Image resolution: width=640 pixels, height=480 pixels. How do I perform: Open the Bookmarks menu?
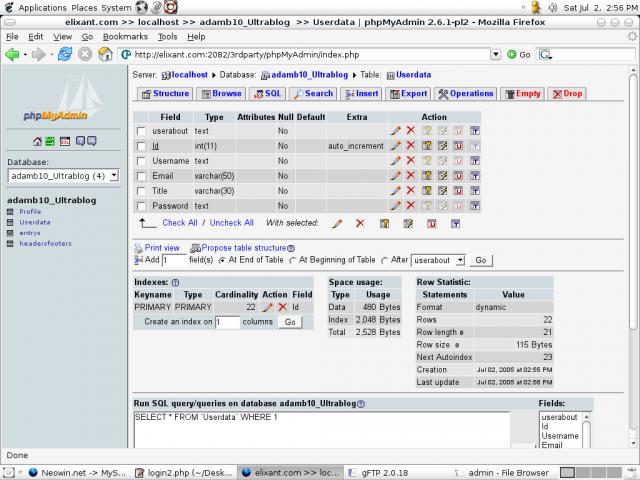(125, 37)
